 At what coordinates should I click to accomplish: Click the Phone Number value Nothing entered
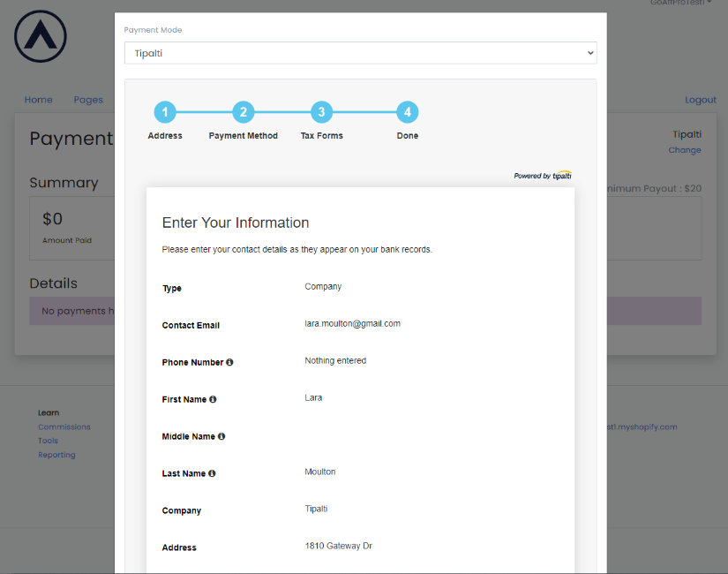pyautogui.click(x=335, y=361)
